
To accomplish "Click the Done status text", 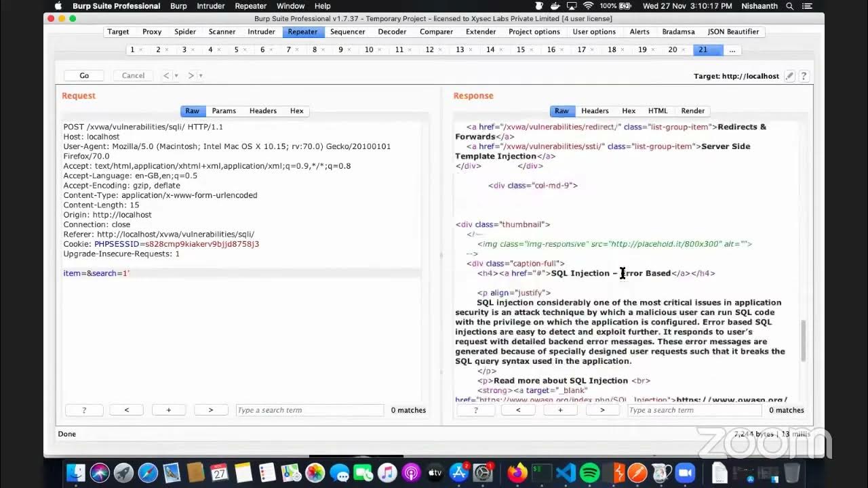I will (x=67, y=434).
